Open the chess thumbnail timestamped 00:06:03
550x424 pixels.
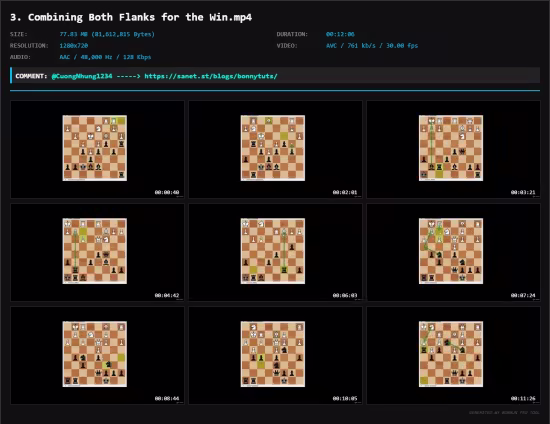tap(275, 253)
